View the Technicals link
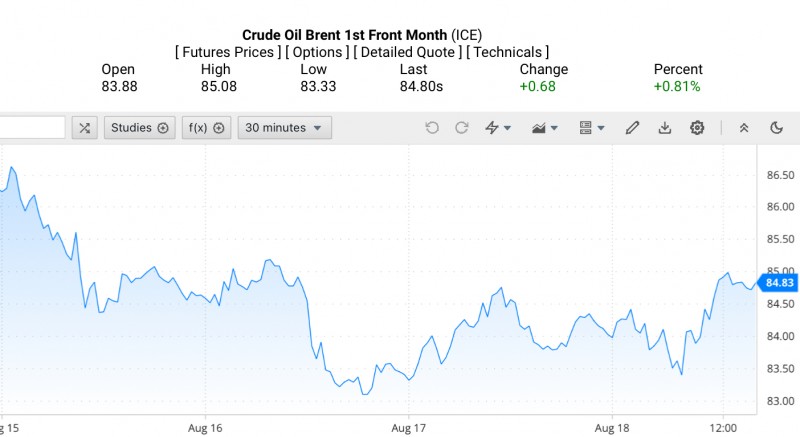The width and height of the screenshot is (800, 437). point(508,52)
